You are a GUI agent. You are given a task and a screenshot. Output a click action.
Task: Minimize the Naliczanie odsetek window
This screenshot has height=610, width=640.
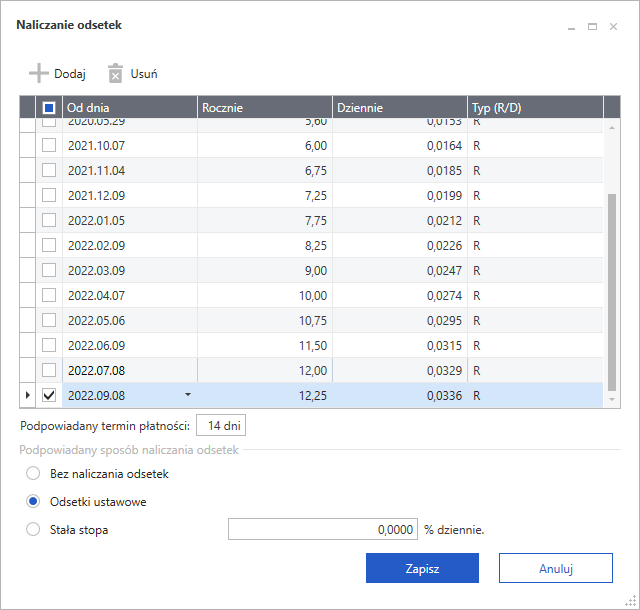click(x=571, y=27)
